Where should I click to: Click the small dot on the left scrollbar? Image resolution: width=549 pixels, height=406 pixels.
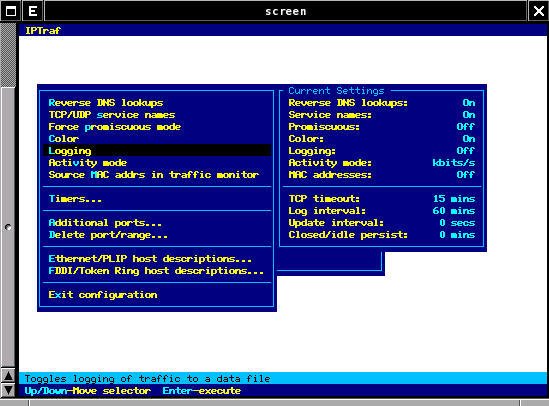point(8,228)
